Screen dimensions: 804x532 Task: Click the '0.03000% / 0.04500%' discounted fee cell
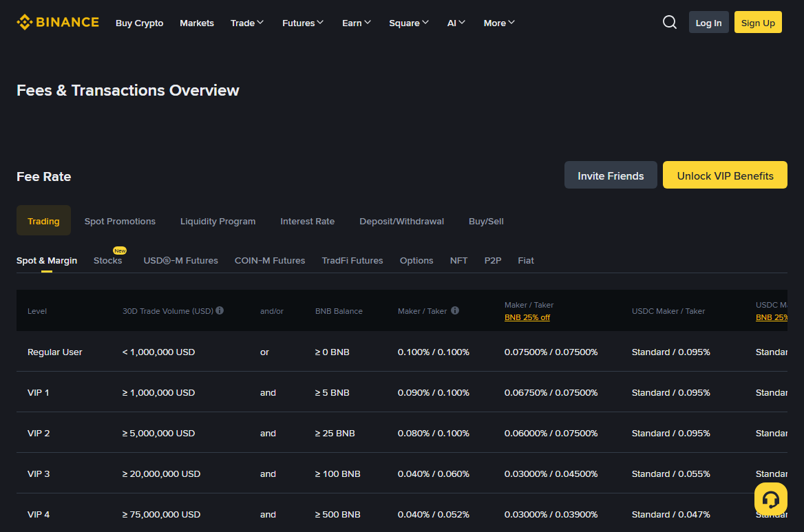tap(551, 474)
